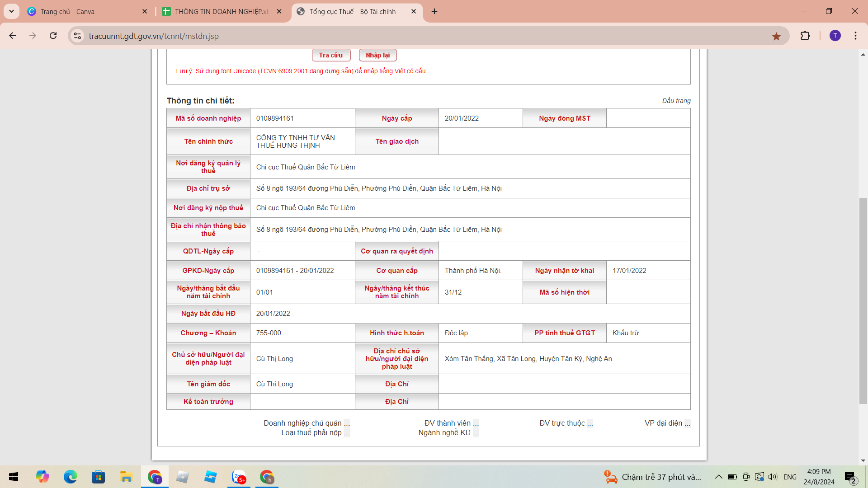
Task: Click the Tra cứu button
Action: (331, 55)
